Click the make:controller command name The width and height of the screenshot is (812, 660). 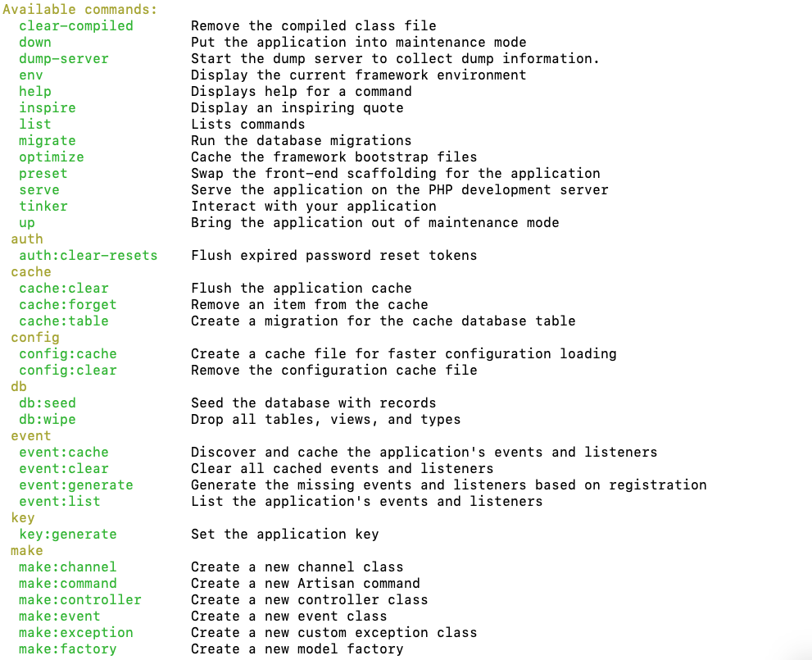point(80,600)
